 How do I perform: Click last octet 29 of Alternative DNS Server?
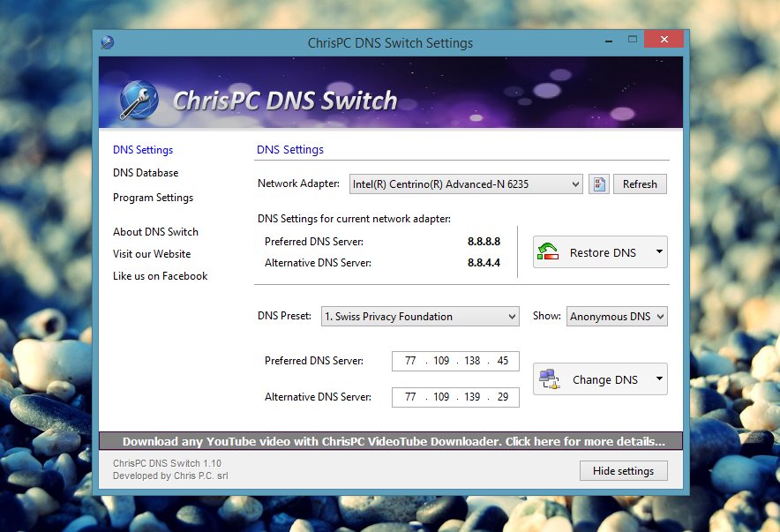coord(503,397)
